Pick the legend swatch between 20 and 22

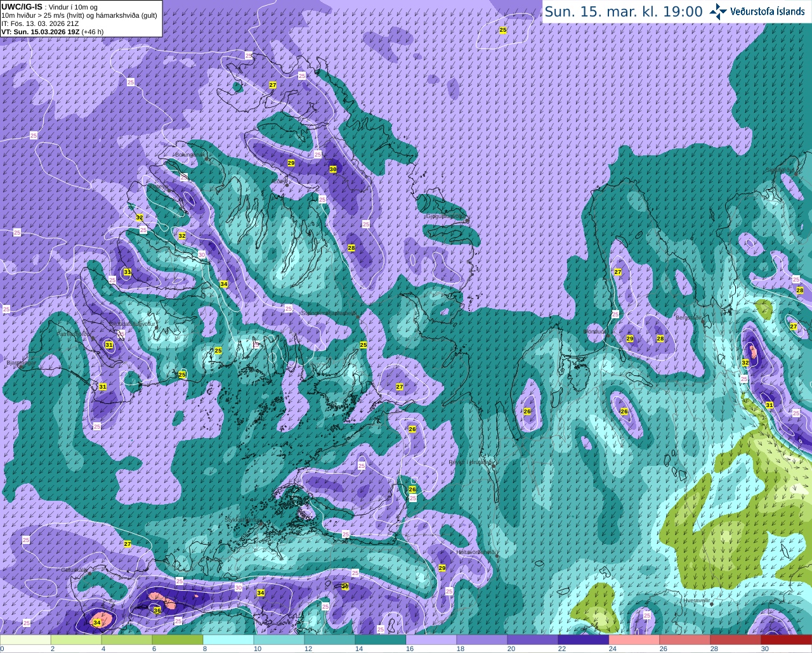(x=533, y=640)
